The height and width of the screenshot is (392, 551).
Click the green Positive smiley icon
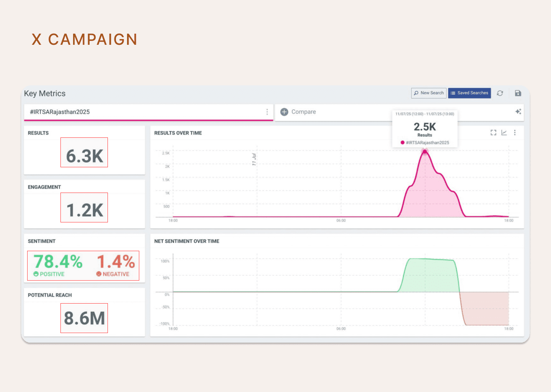(36, 274)
